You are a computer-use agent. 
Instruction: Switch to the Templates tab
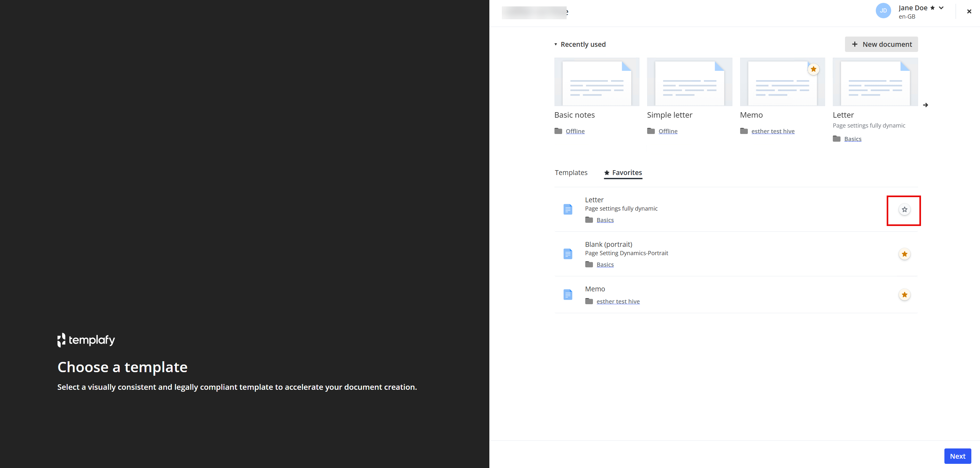(x=571, y=172)
